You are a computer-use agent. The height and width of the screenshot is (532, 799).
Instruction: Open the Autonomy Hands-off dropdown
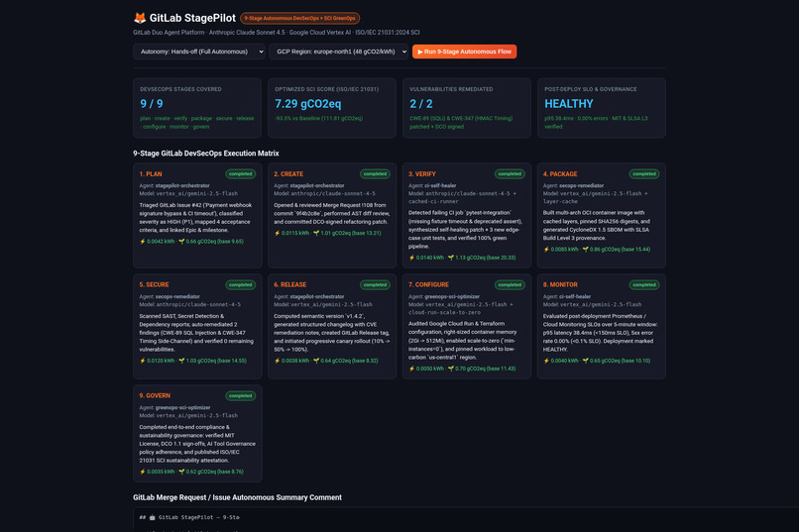tap(199, 52)
